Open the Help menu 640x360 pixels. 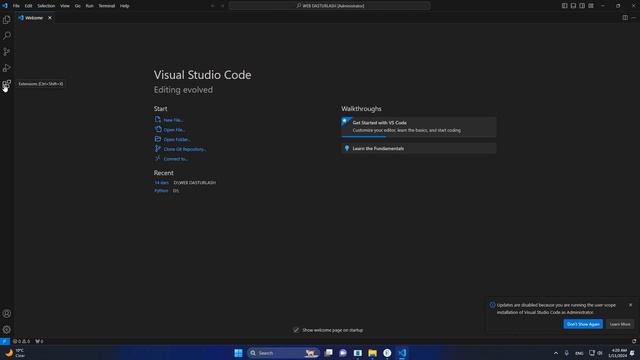(x=124, y=6)
